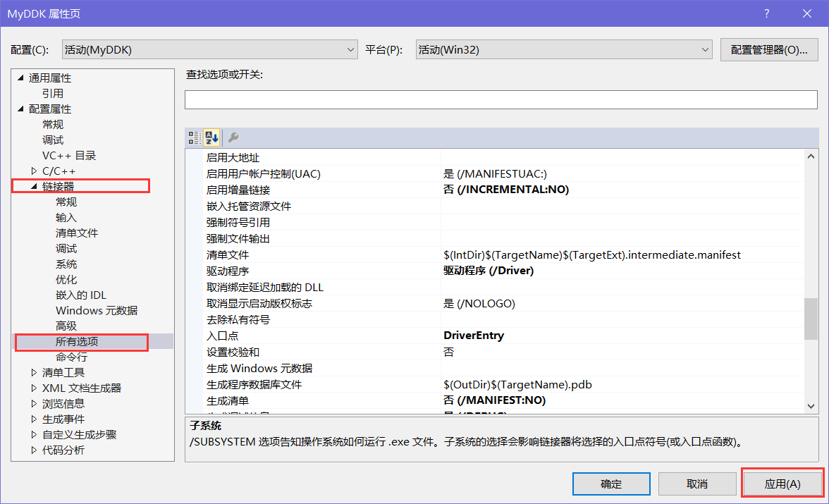Screen dimensions: 829x504
Task: Focus the 查找选项或开关 search field
Action: point(501,100)
